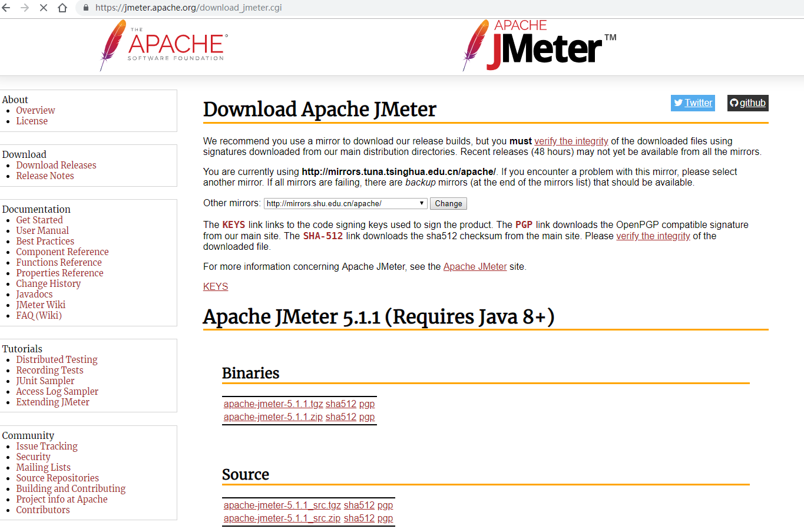Open Properties Reference link
This screenshot has height=532, width=804.
point(59,273)
